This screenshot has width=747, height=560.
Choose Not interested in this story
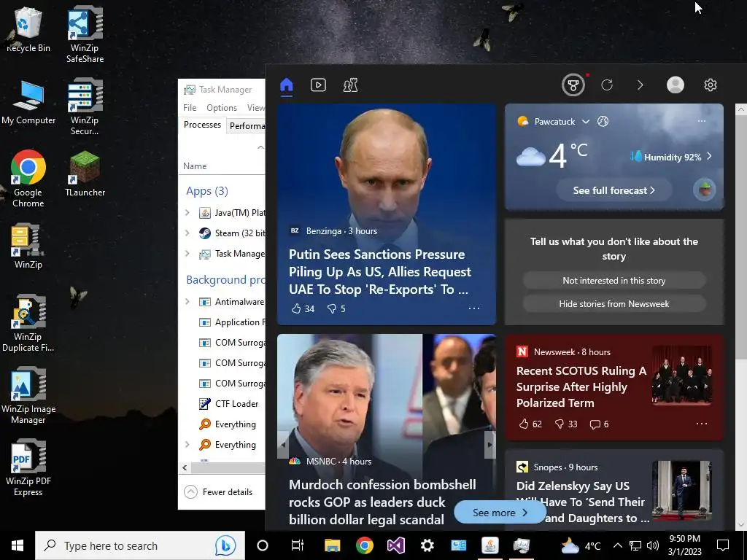[x=614, y=281]
